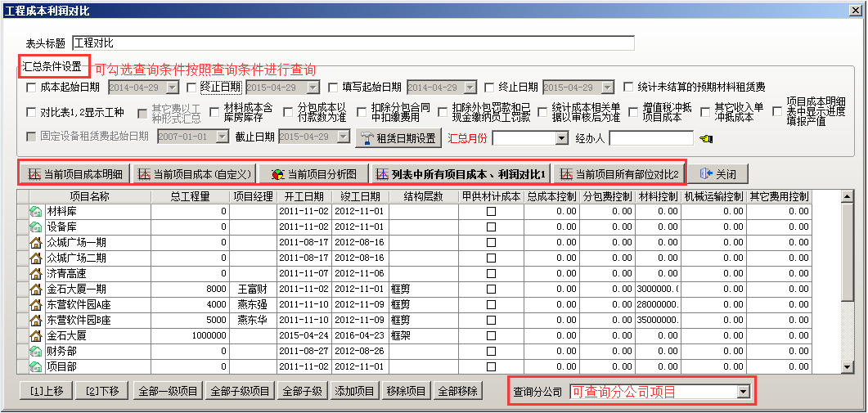Tick the 统计未结算的预期材料租赁费 checkbox
The image size is (868, 413).
tap(628, 88)
